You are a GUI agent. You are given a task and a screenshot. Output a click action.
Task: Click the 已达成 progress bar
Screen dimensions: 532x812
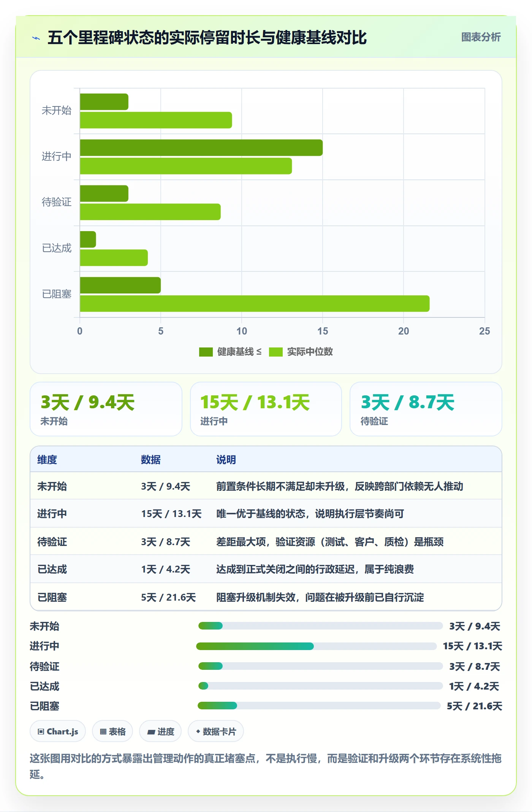click(320, 686)
